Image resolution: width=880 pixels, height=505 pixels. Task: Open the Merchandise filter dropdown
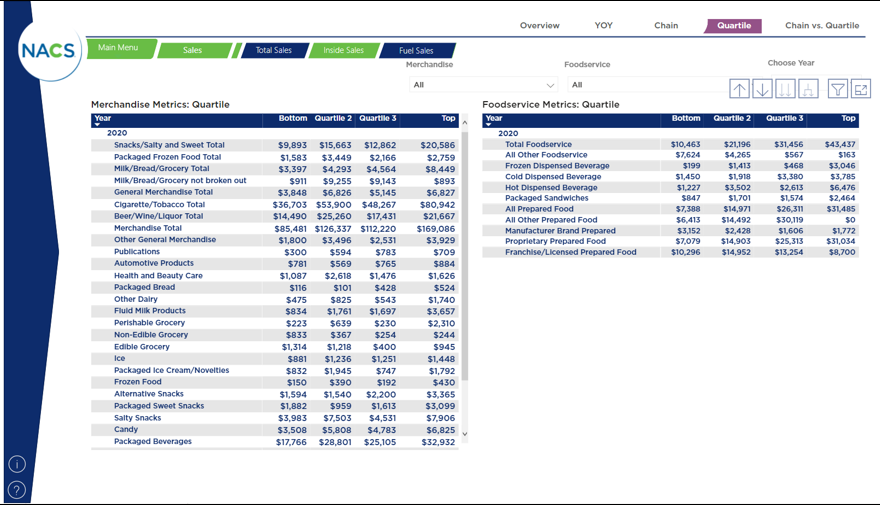pos(484,85)
